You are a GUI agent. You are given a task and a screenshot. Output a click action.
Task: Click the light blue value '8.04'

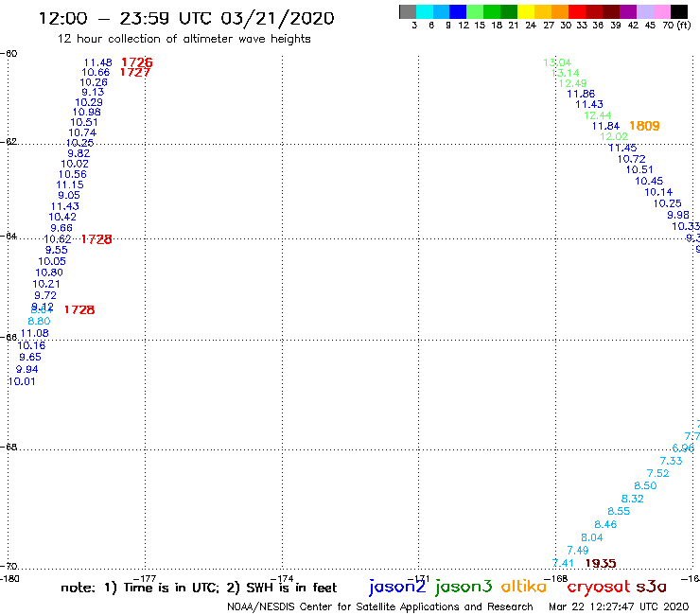[x=591, y=537]
